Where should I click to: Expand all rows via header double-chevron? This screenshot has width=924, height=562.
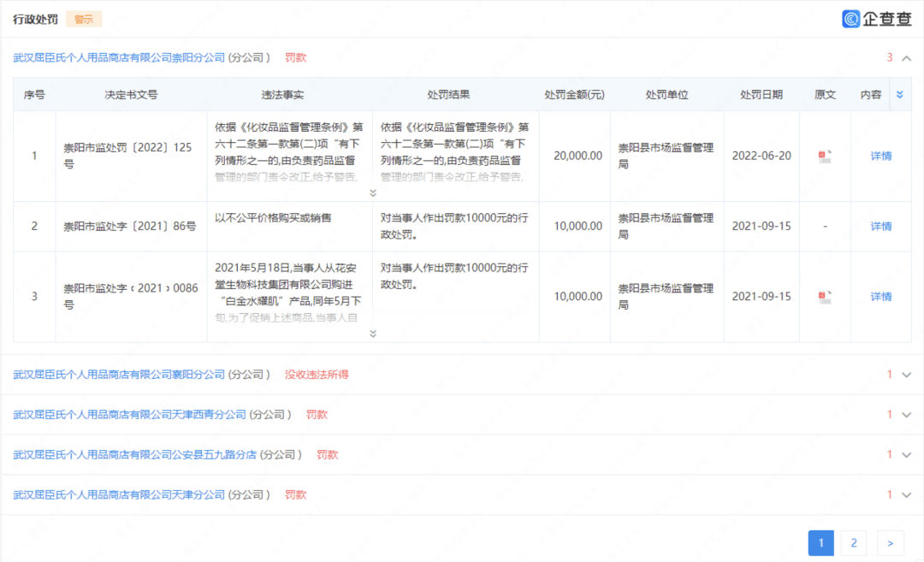900,95
